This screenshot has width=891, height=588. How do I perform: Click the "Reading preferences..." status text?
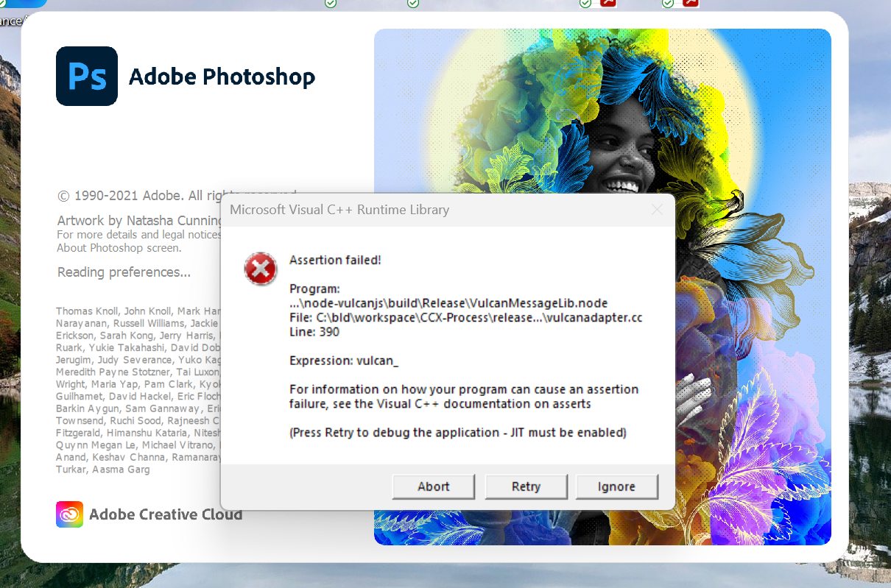(124, 272)
